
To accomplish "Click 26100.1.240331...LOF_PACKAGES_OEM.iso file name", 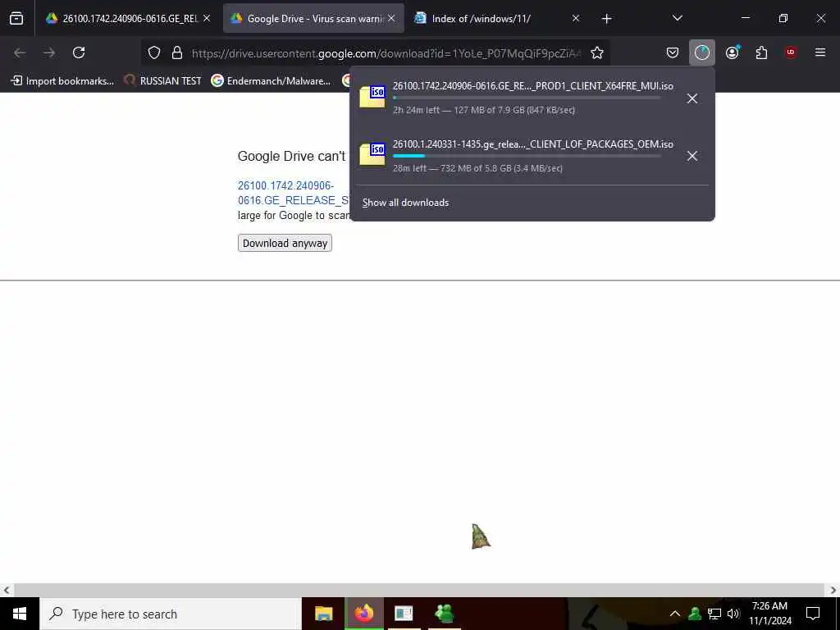I will tap(533, 144).
